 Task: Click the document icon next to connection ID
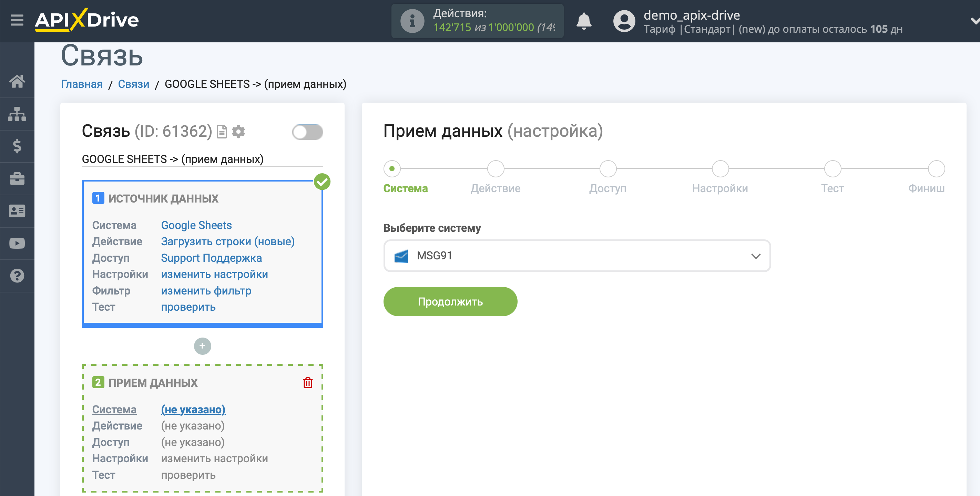point(222,132)
